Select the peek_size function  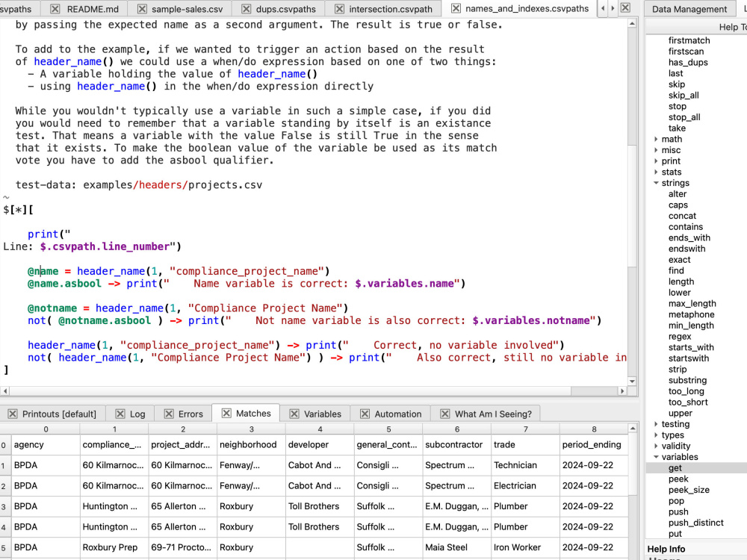point(689,490)
